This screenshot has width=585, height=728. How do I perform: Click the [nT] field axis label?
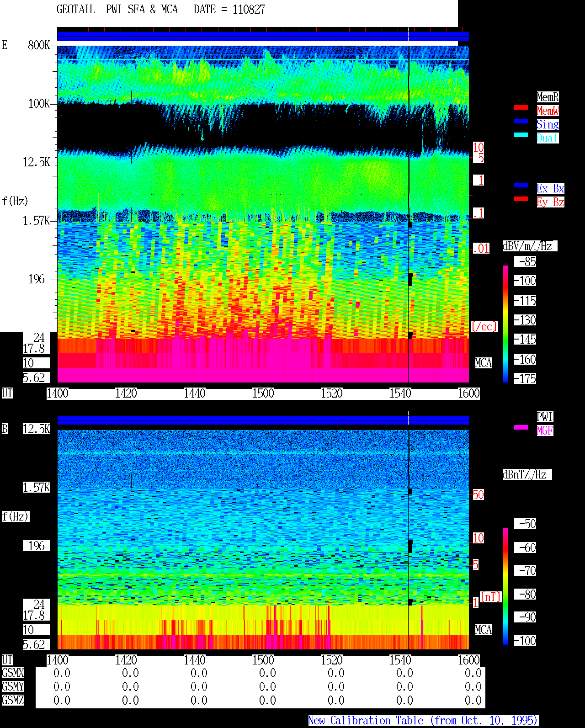coord(491,597)
